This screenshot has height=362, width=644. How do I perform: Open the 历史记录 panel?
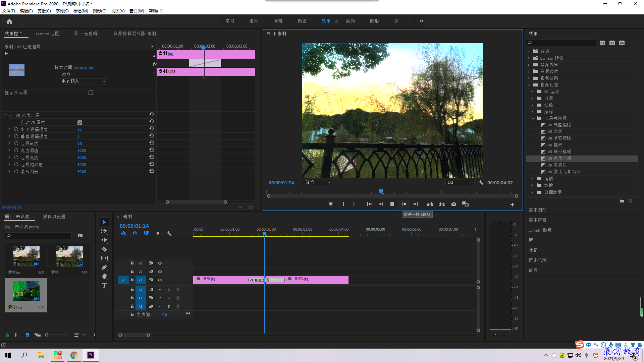click(x=537, y=260)
